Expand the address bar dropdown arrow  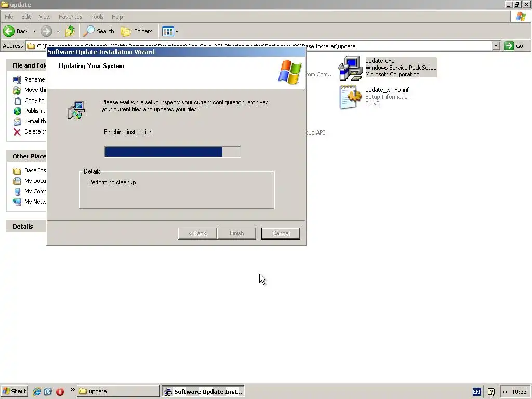point(496,46)
